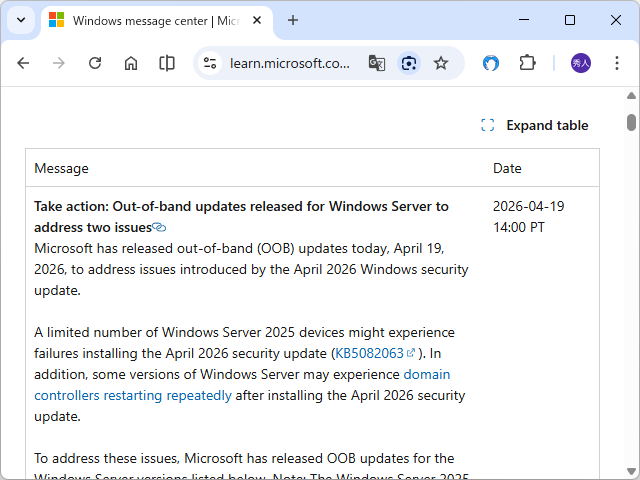Open the Chrome profile avatar

tap(581, 63)
